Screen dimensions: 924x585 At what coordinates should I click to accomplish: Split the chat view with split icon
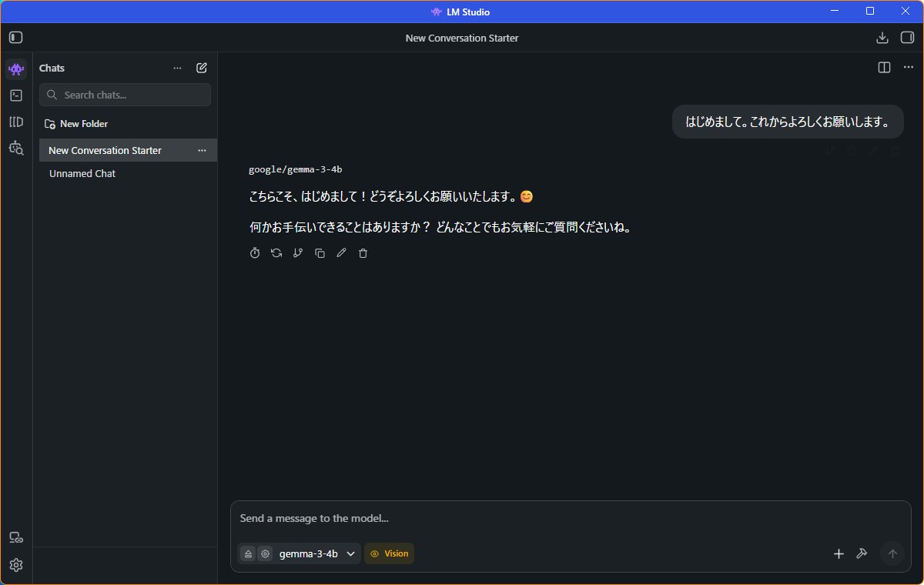pyautogui.click(x=884, y=67)
